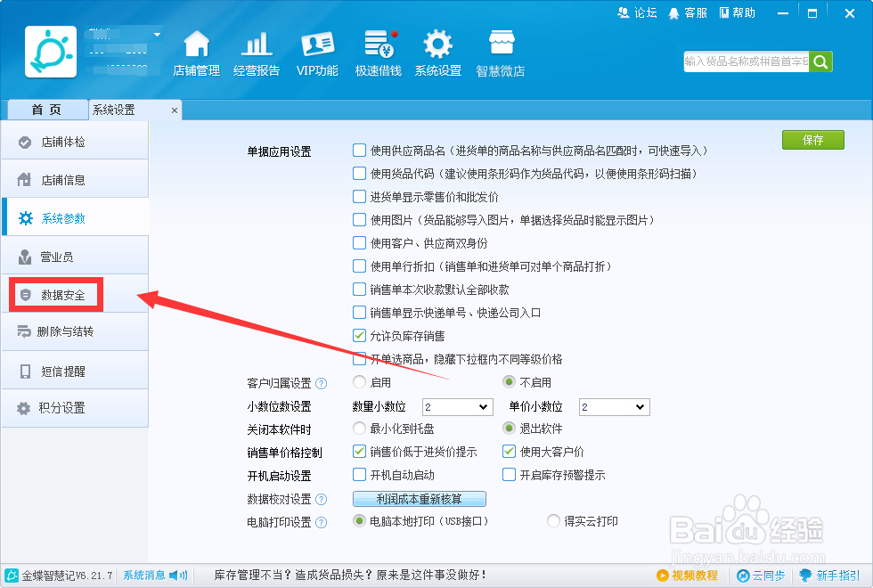Screen dimensions: 873x588
Task: Check 销售单显示快递单号、快递公司入口
Action: 359,313
